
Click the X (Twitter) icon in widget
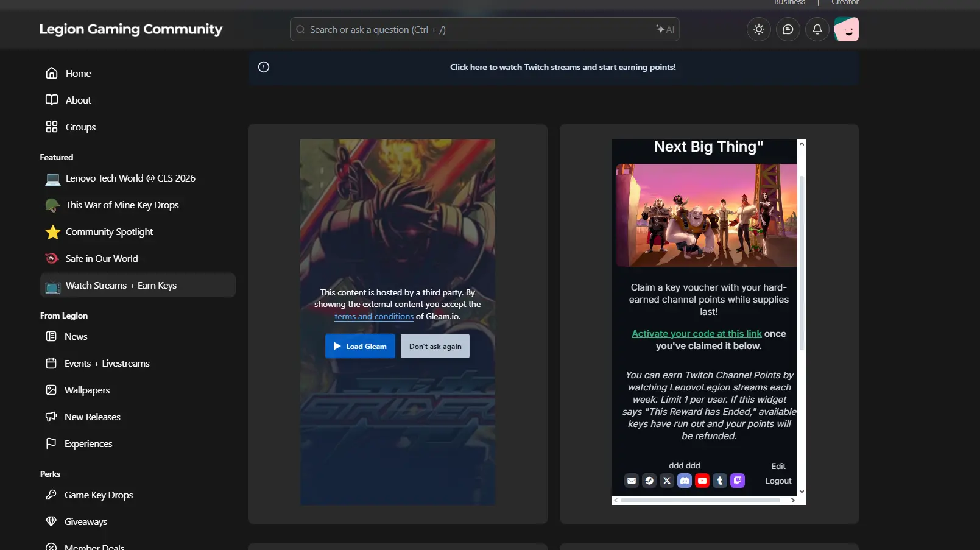coord(667,481)
